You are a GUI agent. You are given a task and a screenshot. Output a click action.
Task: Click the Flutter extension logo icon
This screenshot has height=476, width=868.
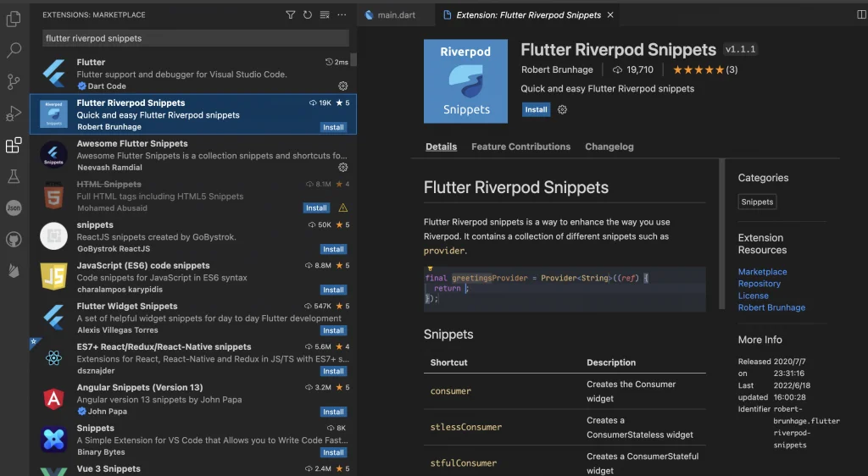point(53,74)
